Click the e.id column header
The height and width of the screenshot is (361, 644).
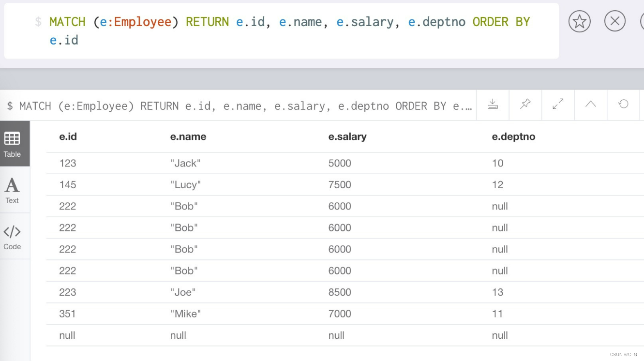pyautogui.click(x=68, y=137)
